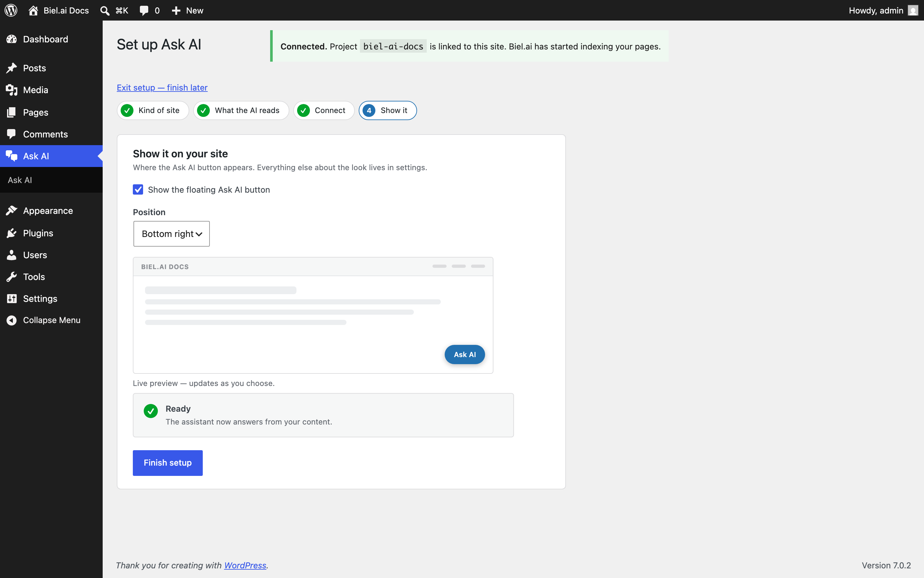Open Tools in the sidebar
Image resolution: width=924 pixels, height=578 pixels.
51,277
